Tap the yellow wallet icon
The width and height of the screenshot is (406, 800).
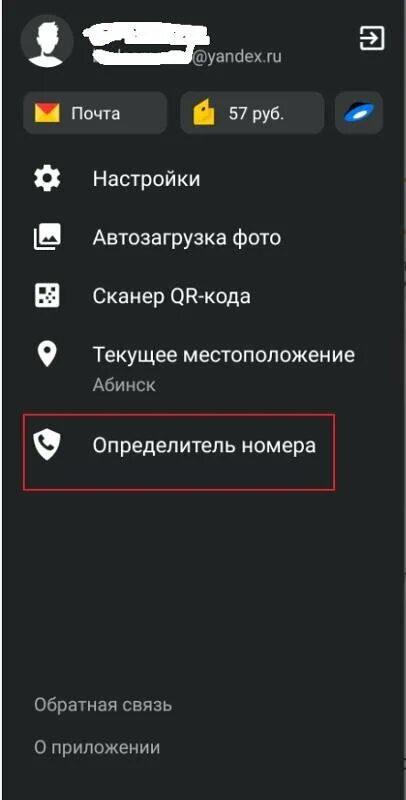204,113
